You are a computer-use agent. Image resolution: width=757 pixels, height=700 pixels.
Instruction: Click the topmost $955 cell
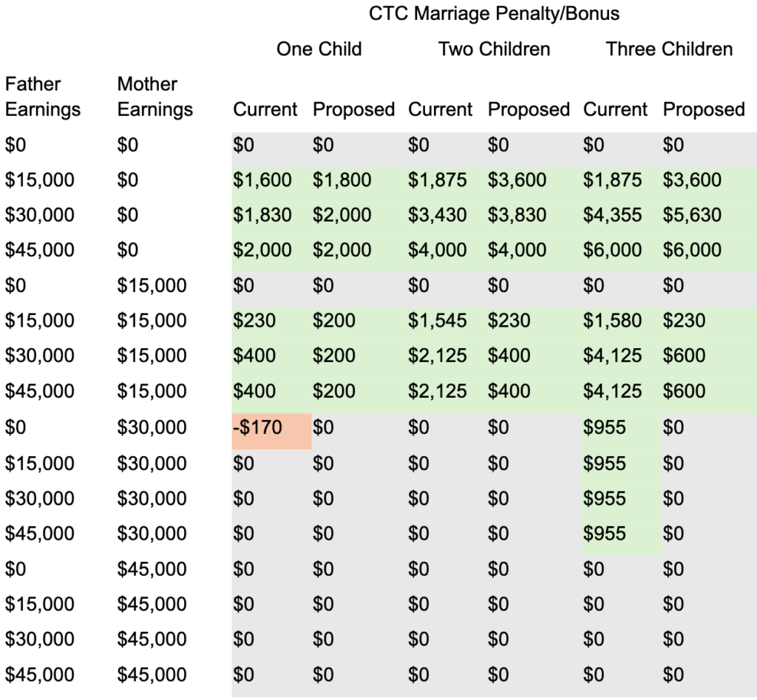[x=605, y=427]
